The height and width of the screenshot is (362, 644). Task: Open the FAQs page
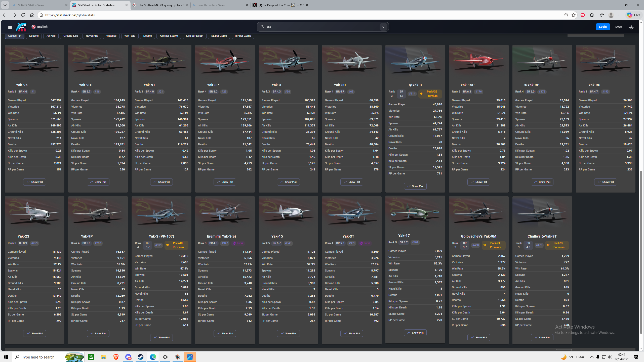[x=618, y=27]
